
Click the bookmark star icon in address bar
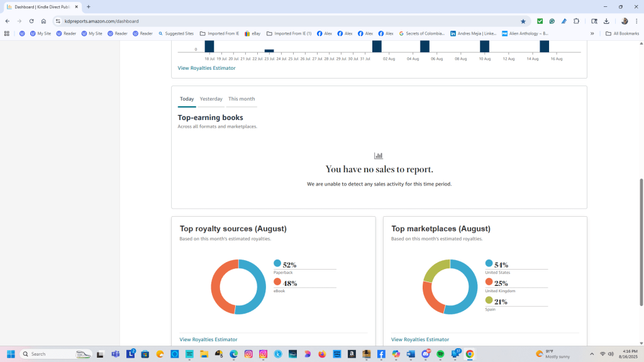point(523,21)
